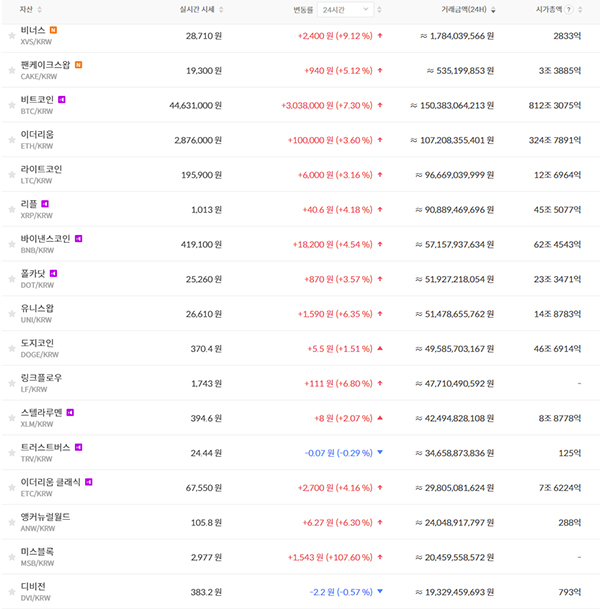Open 비너스 XVS asset link

[33, 30]
